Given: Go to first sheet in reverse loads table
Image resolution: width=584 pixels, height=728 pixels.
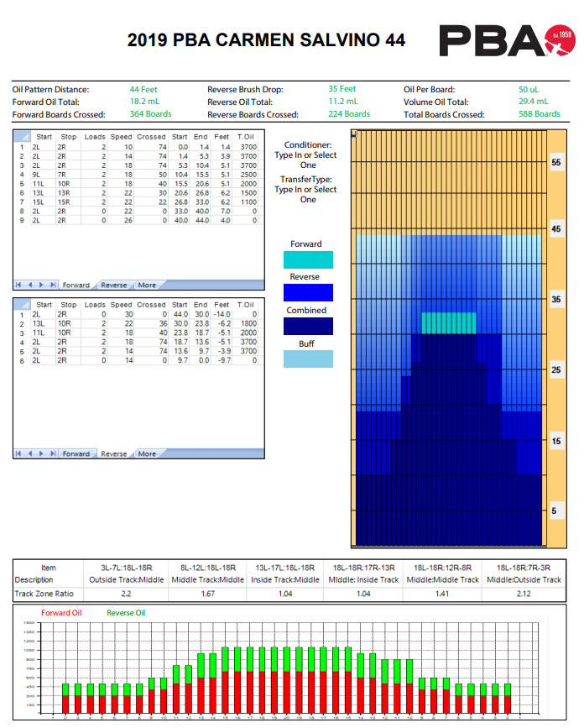Looking at the screenshot, I should [x=18, y=453].
